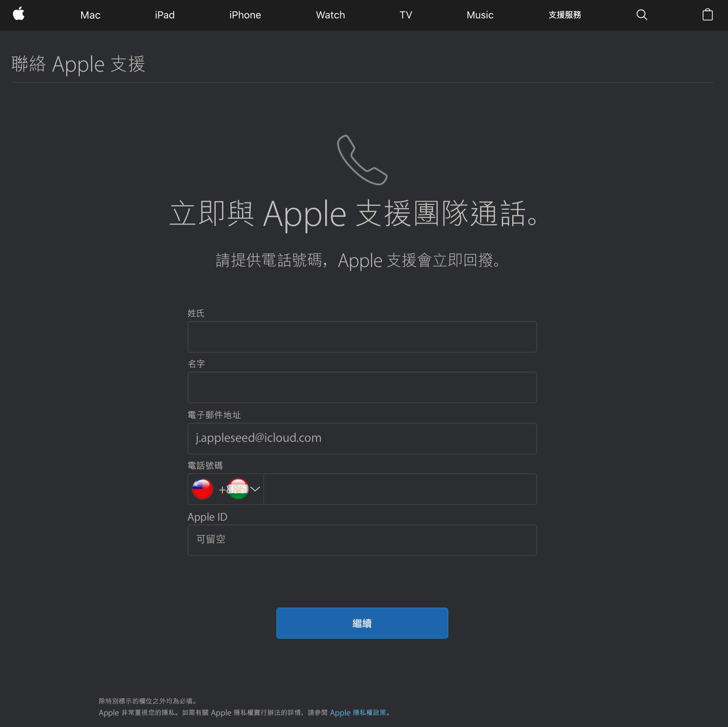This screenshot has width=728, height=727.
Task: Click the 電子郵件地址 email field
Action: (362, 438)
